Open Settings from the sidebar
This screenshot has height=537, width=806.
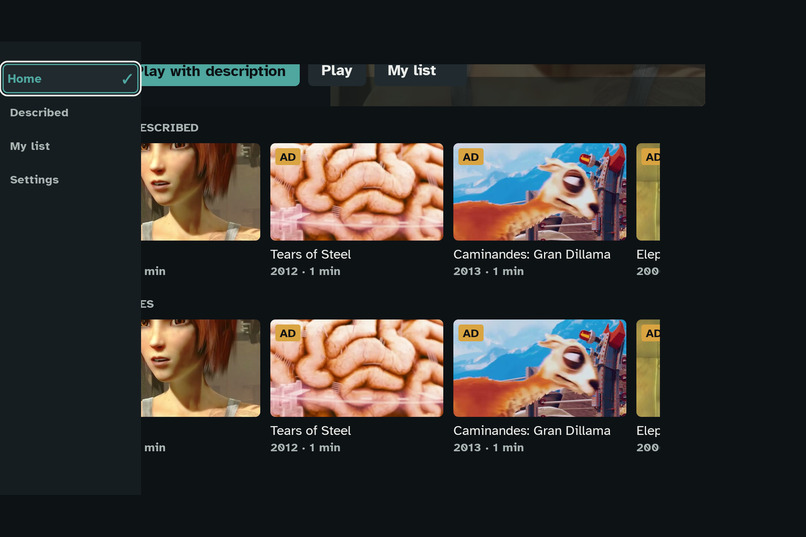(x=34, y=180)
